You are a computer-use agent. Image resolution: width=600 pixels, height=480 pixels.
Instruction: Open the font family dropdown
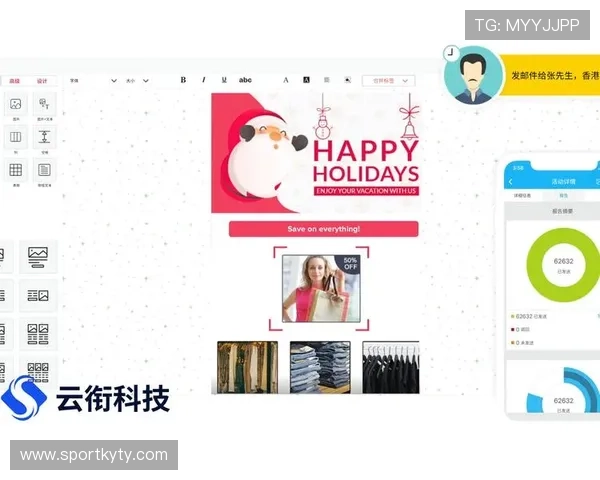[x=93, y=81]
